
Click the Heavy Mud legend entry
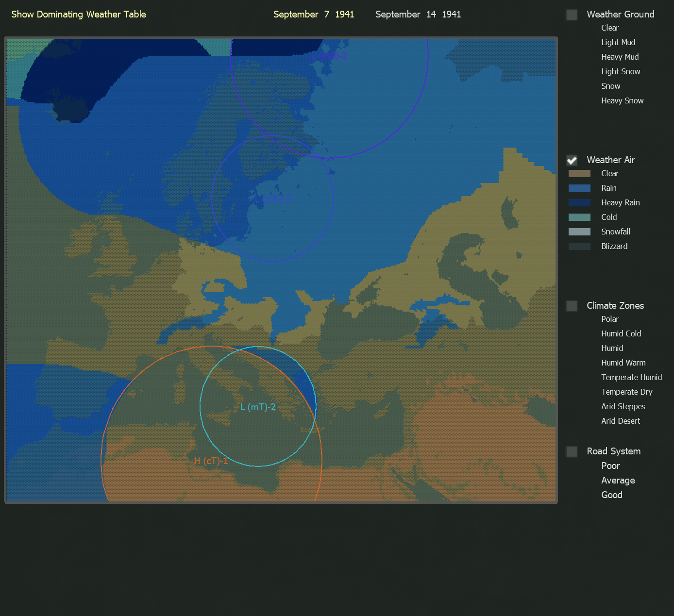pos(620,57)
